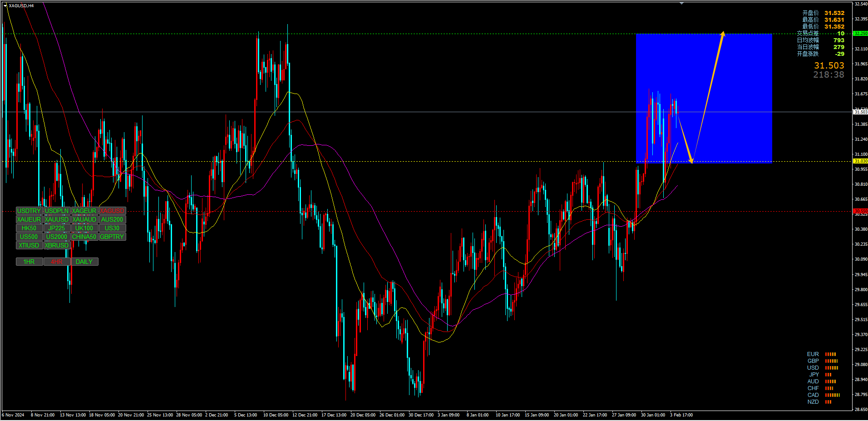Load the XTIUSD oil chart button
The height and width of the screenshot is (421, 868).
29,245
